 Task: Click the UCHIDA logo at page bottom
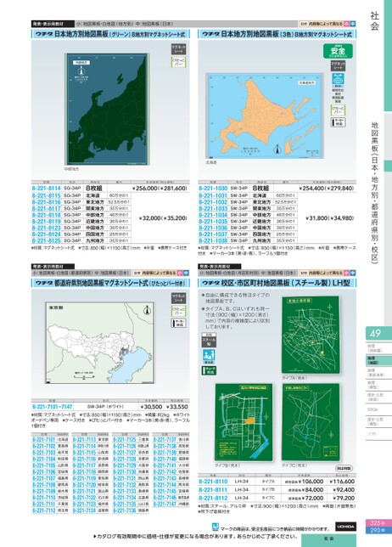click(x=345, y=527)
